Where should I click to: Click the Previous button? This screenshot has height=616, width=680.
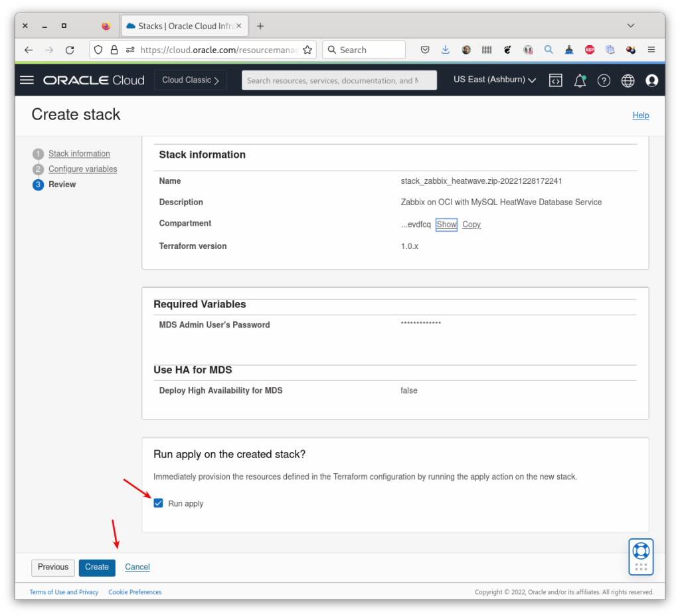point(53,567)
